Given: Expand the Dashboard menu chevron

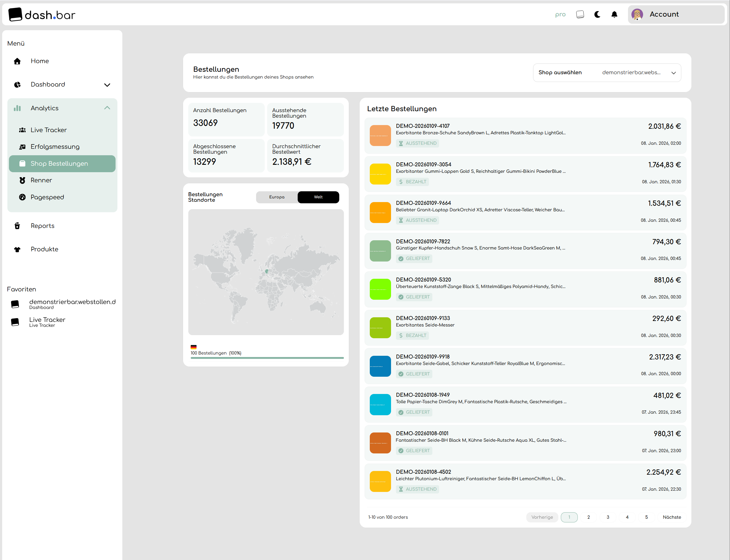Looking at the screenshot, I should click(x=107, y=85).
